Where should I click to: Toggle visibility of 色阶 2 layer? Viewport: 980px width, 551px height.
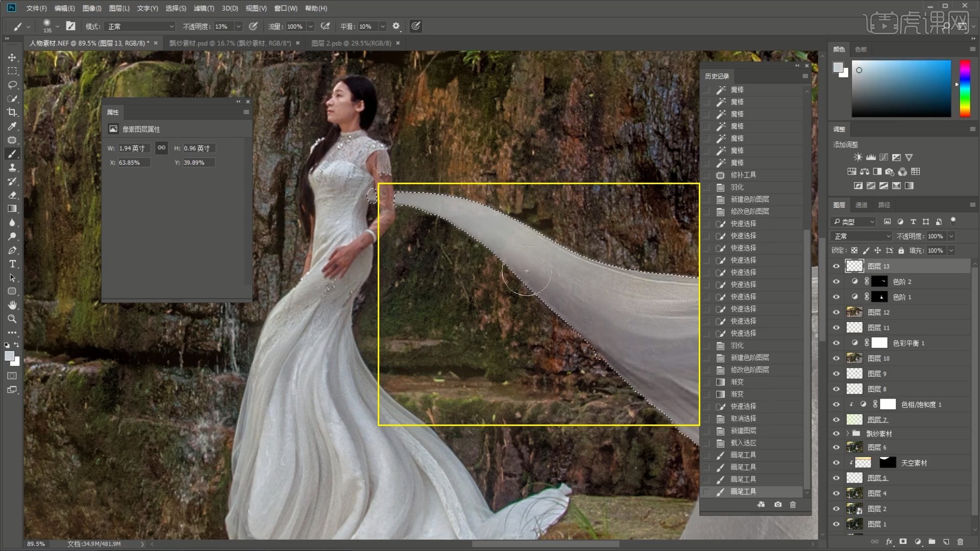click(x=836, y=282)
